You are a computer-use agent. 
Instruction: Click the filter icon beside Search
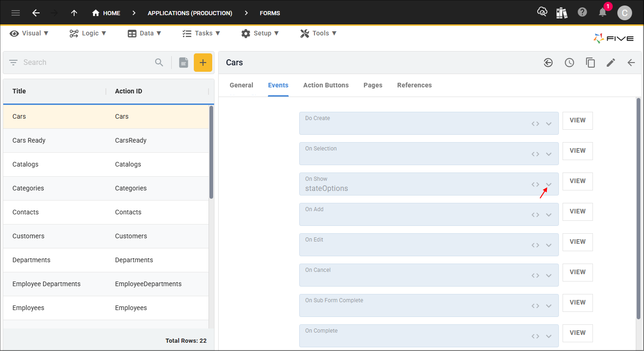click(13, 63)
